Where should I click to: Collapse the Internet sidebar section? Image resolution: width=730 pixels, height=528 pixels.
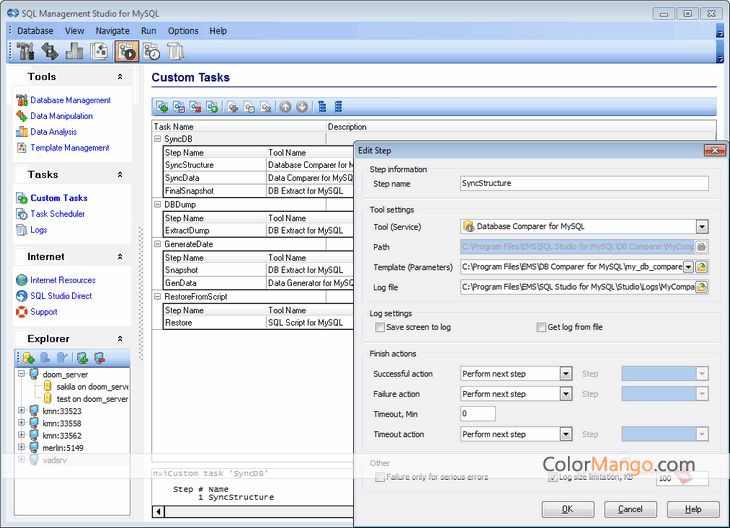120,257
